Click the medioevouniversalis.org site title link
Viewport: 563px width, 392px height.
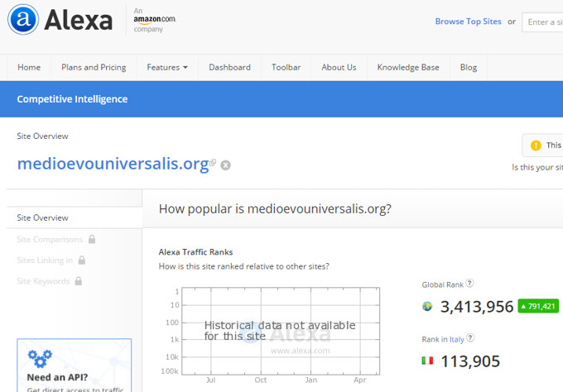(113, 164)
